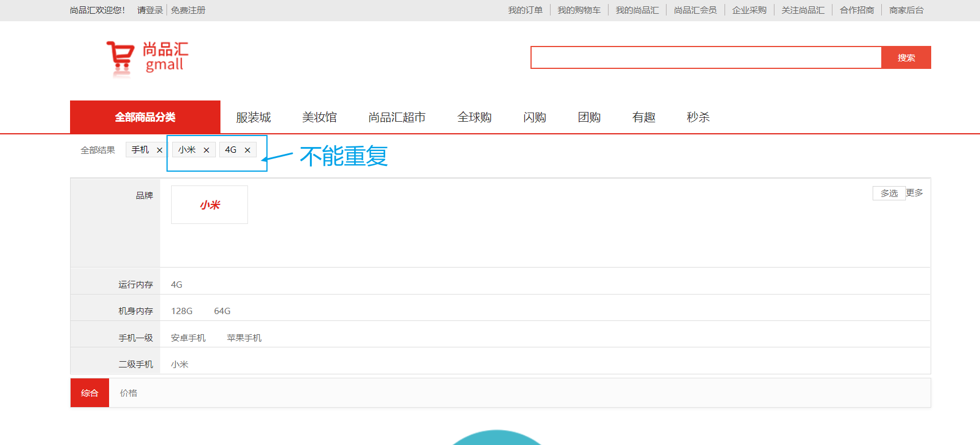The width and height of the screenshot is (980, 445).
Task: Click the 搜索 search button
Action: pos(907,57)
